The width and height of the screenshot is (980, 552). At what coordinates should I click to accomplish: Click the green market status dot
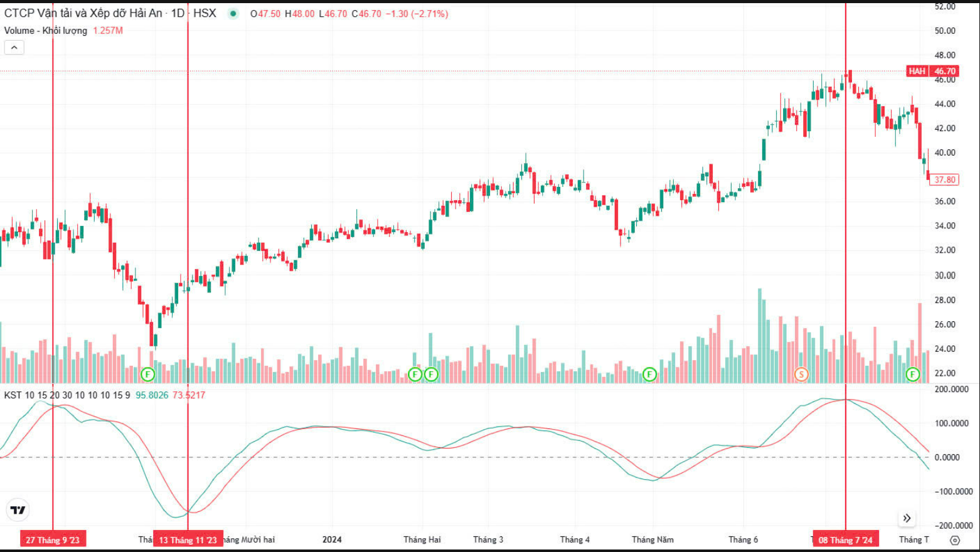(x=233, y=14)
